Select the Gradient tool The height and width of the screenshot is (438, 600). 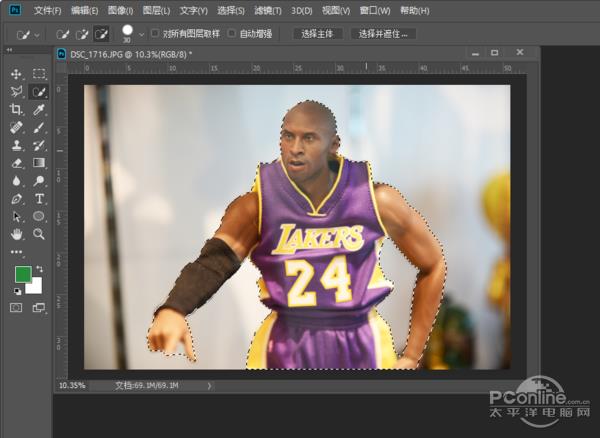39,163
